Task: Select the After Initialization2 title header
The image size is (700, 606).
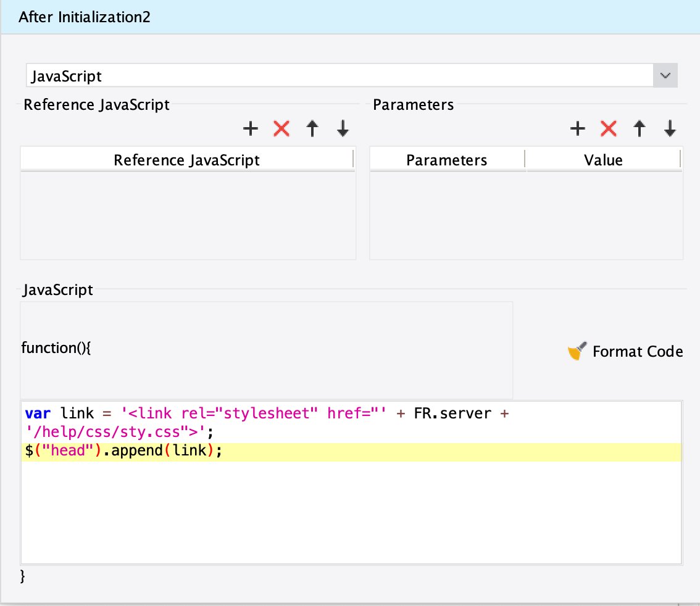Action: point(85,17)
